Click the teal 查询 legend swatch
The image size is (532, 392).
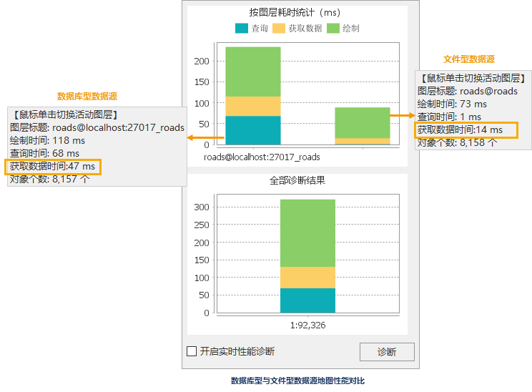(x=241, y=29)
